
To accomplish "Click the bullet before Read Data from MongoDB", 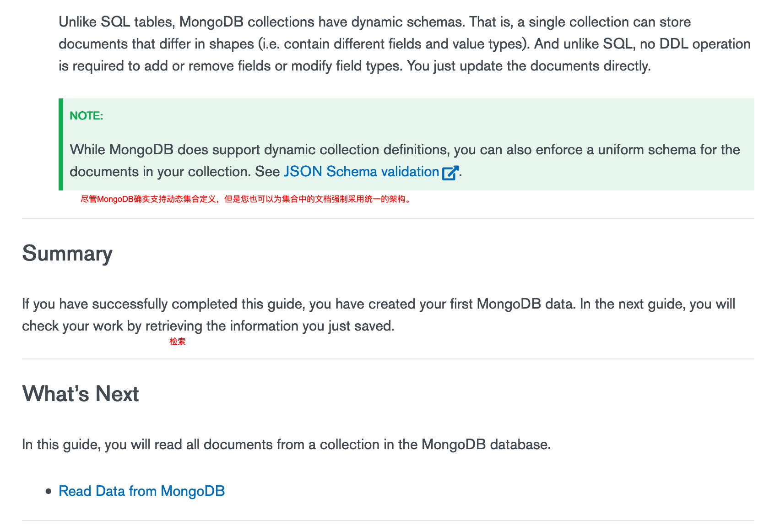I will (x=49, y=492).
